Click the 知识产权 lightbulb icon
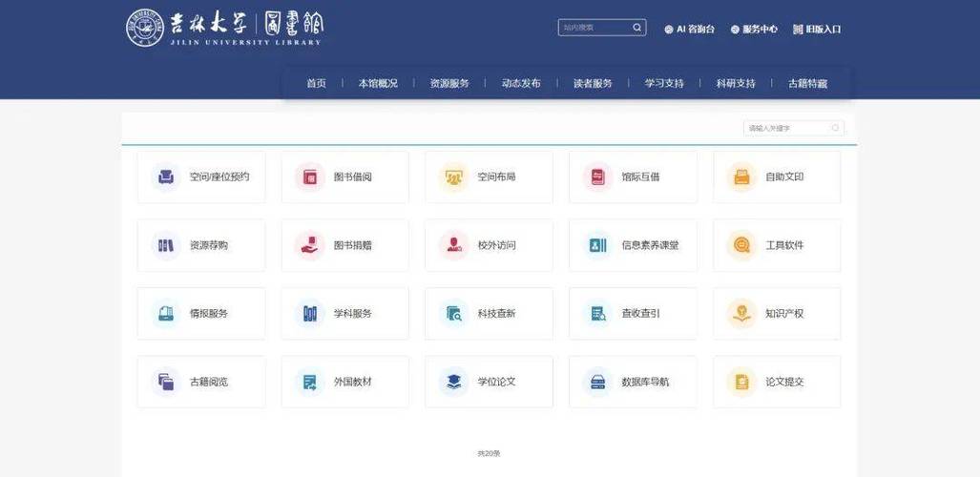980x477 pixels. click(x=741, y=314)
